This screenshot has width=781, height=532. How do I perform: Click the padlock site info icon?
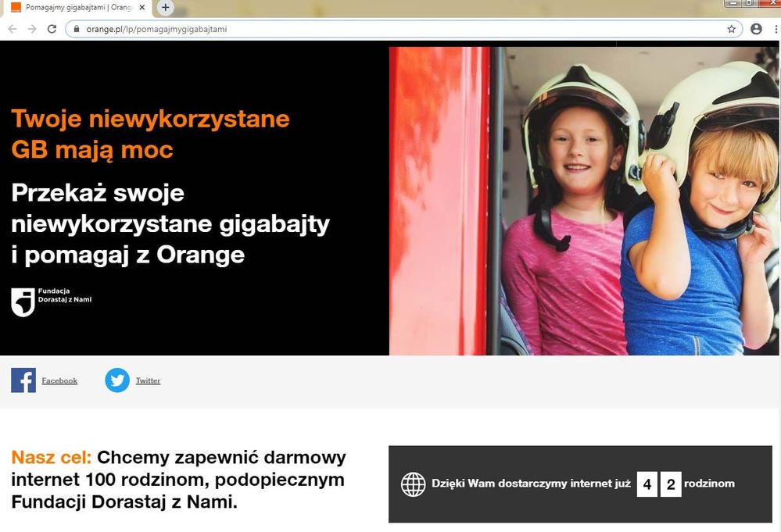point(76,29)
